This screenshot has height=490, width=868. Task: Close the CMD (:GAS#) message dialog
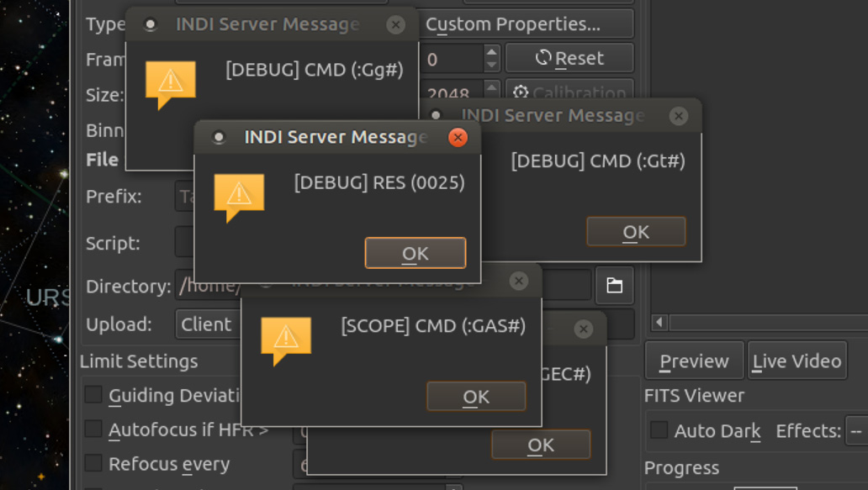point(519,281)
